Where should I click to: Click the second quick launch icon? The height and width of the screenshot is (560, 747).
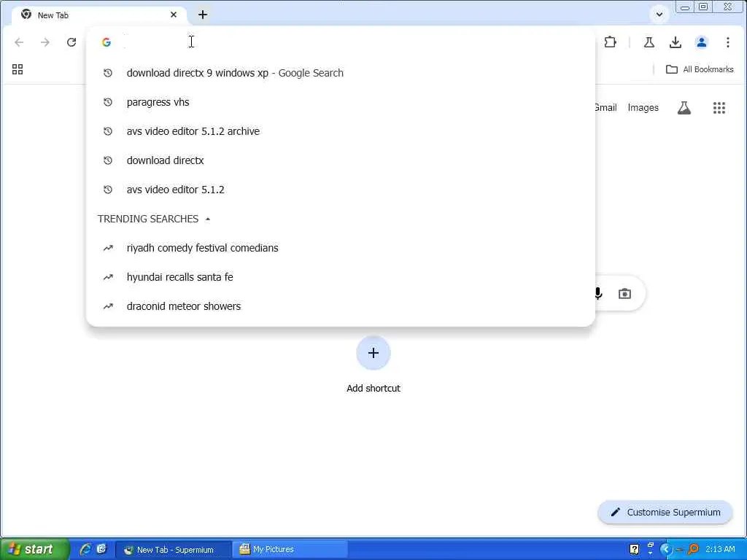point(101,549)
